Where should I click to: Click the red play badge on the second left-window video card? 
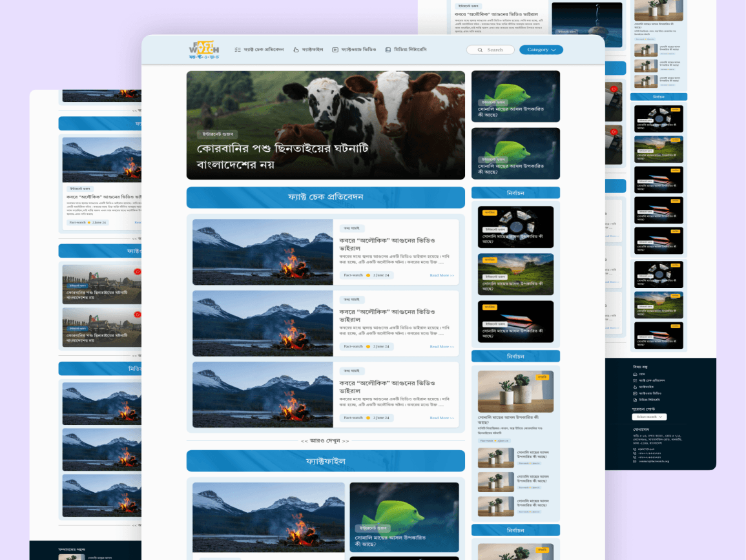(137, 315)
